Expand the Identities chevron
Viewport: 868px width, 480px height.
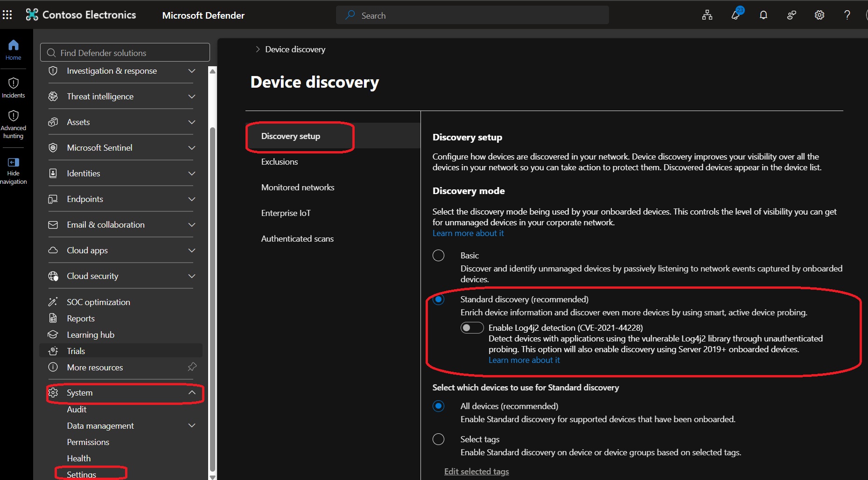coord(191,174)
